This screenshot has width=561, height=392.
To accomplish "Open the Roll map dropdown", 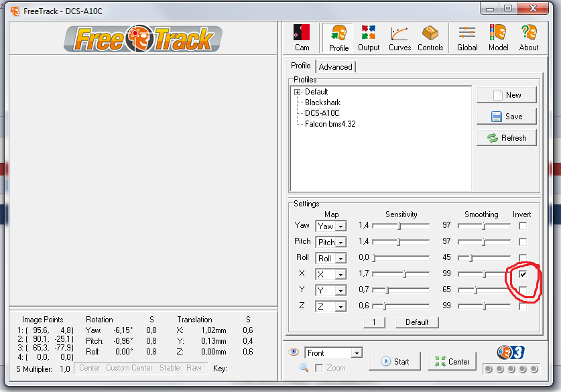I will (341, 258).
